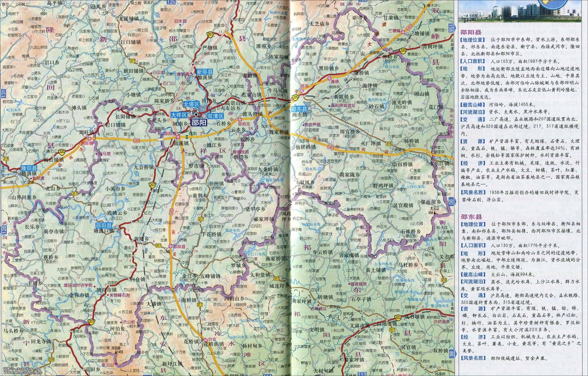Click the 邵阳东 interchange marker
Screen dimensions: 588x376
tap(240, 119)
